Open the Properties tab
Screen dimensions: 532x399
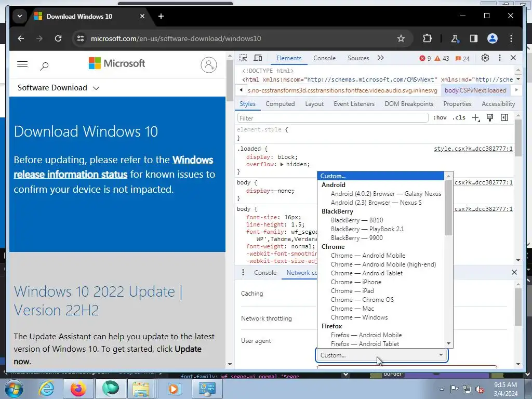coord(457,104)
